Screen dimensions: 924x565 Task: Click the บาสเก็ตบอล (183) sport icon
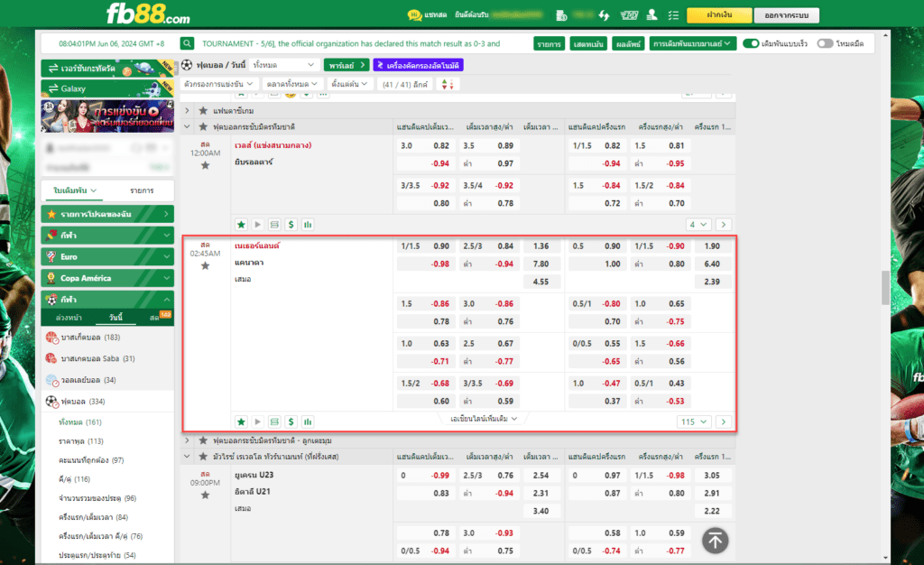point(51,338)
